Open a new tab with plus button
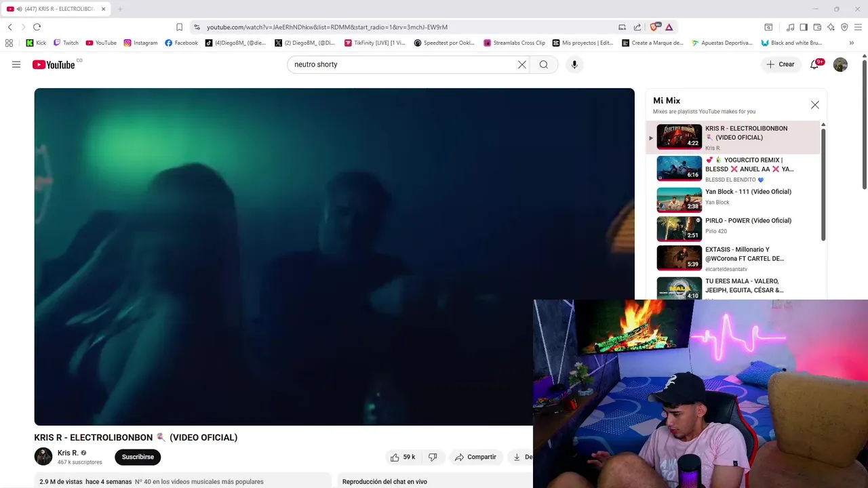 click(x=120, y=9)
